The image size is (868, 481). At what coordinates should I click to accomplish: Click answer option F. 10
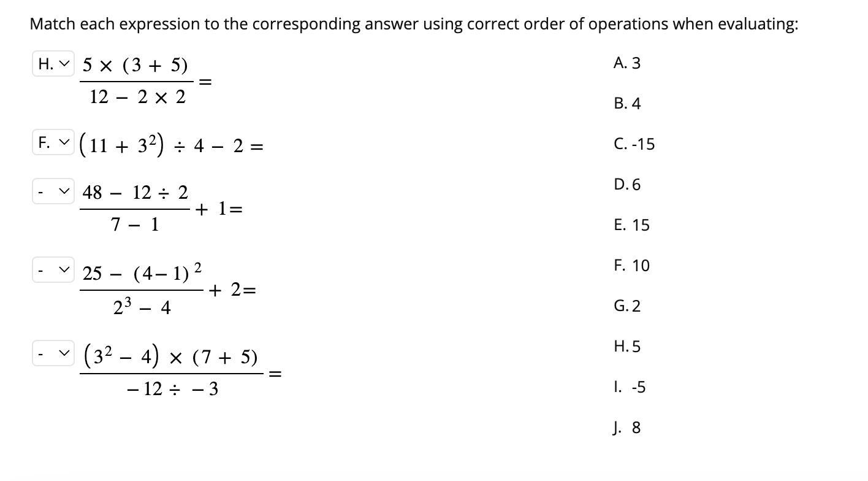[631, 266]
